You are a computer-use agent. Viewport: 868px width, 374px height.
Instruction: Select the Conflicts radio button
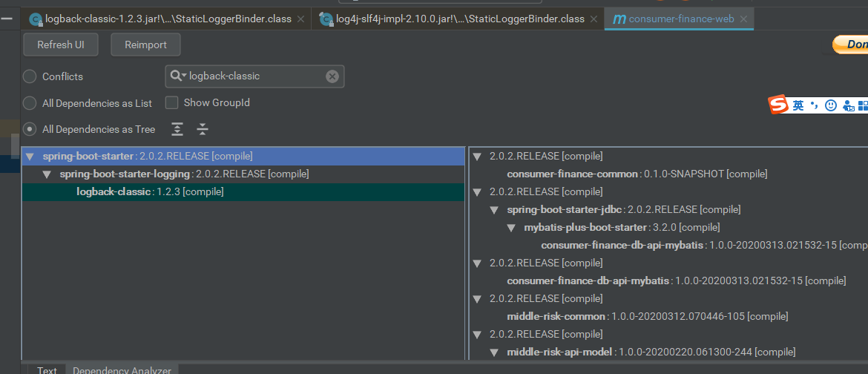(30, 76)
